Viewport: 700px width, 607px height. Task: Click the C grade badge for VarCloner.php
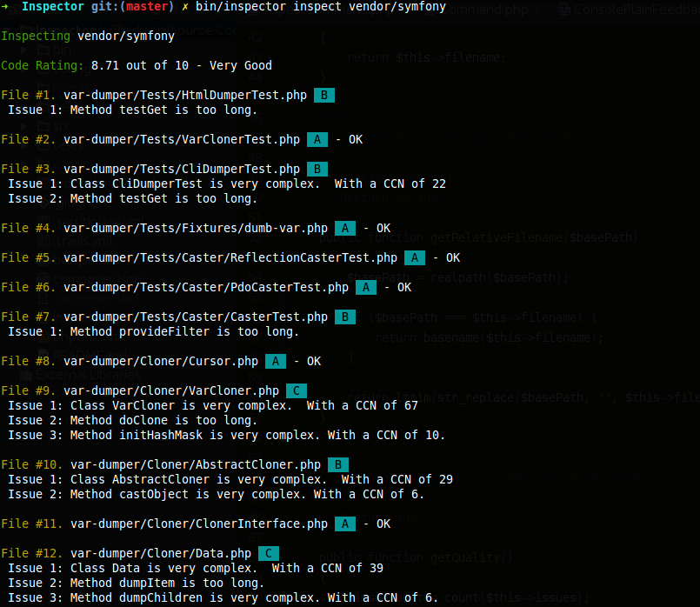tap(297, 390)
